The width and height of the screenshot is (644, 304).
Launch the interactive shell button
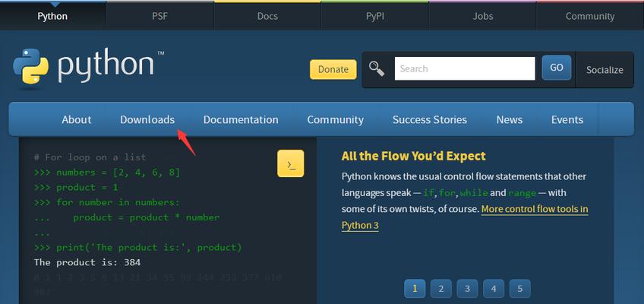click(291, 163)
